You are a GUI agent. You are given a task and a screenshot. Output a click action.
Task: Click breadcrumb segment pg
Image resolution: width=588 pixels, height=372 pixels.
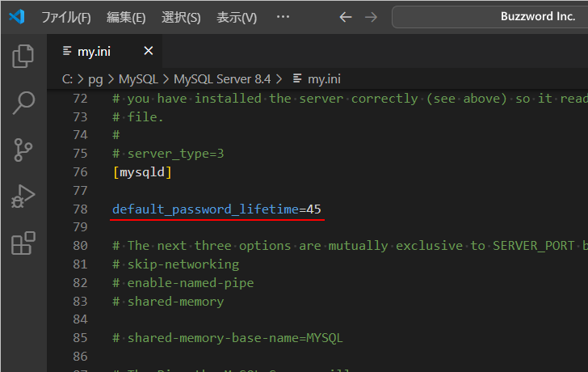coord(95,79)
